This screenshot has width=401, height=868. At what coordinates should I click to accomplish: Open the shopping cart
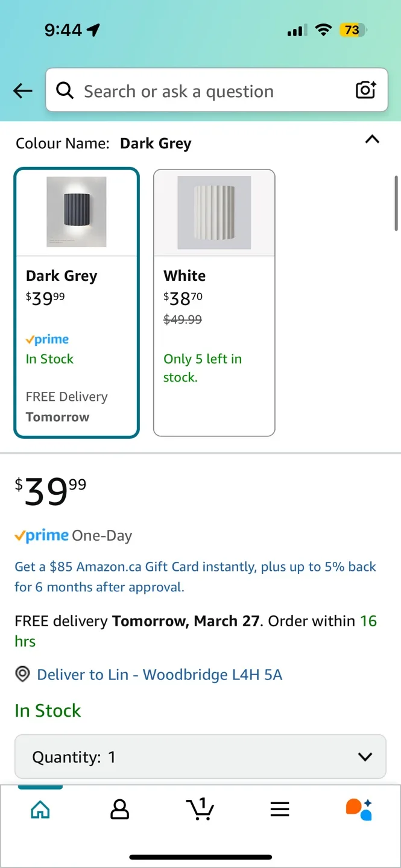[x=200, y=809]
